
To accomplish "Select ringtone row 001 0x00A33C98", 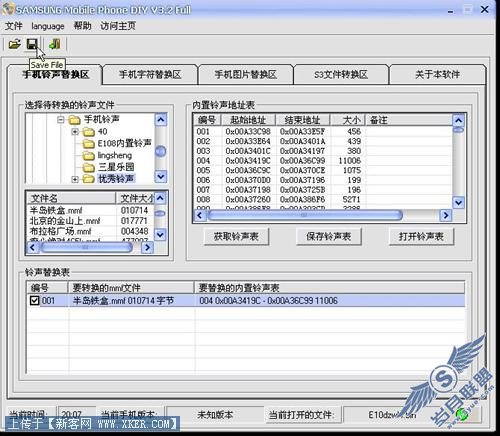I will coord(323,131).
